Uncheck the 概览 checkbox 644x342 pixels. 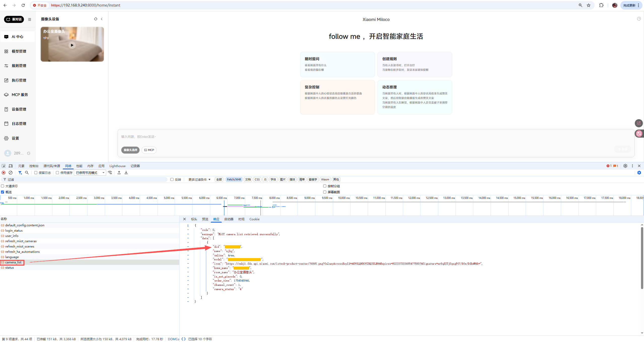[x=3, y=192]
